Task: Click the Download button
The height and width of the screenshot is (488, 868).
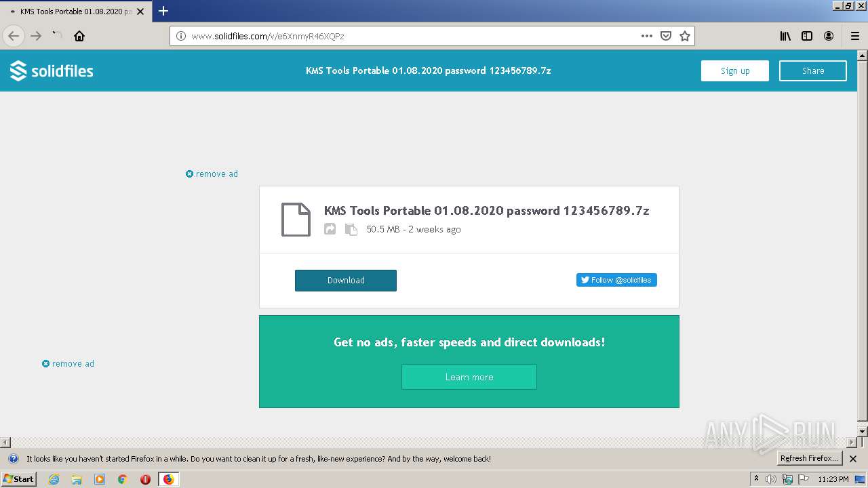Action: click(346, 281)
